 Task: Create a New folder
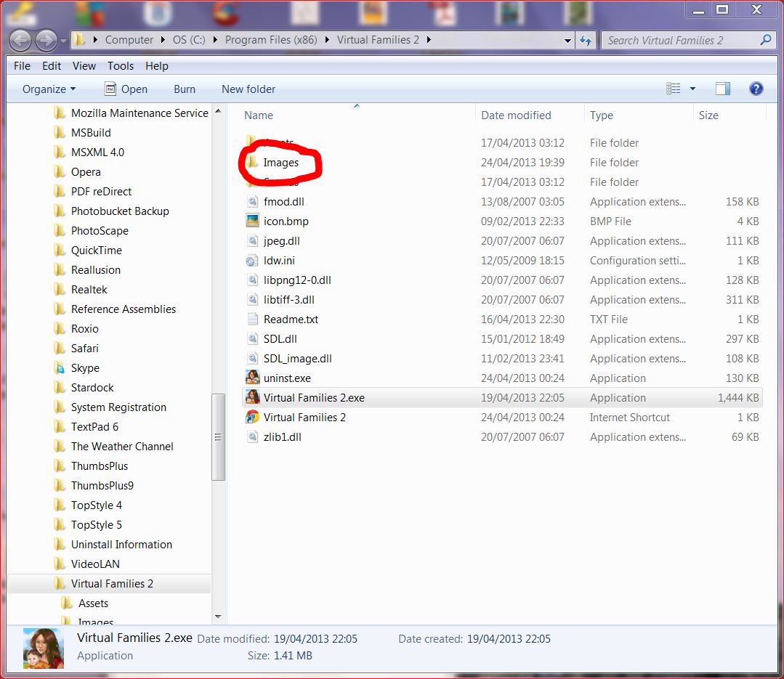pyautogui.click(x=248, y=89)
